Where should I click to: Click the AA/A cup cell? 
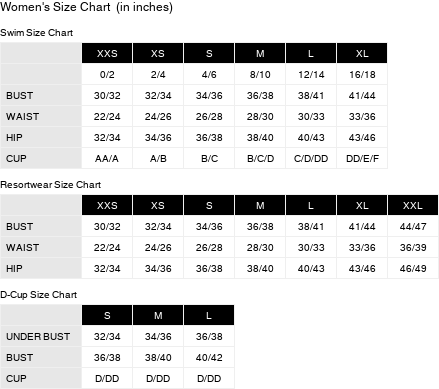click(107, 158)
